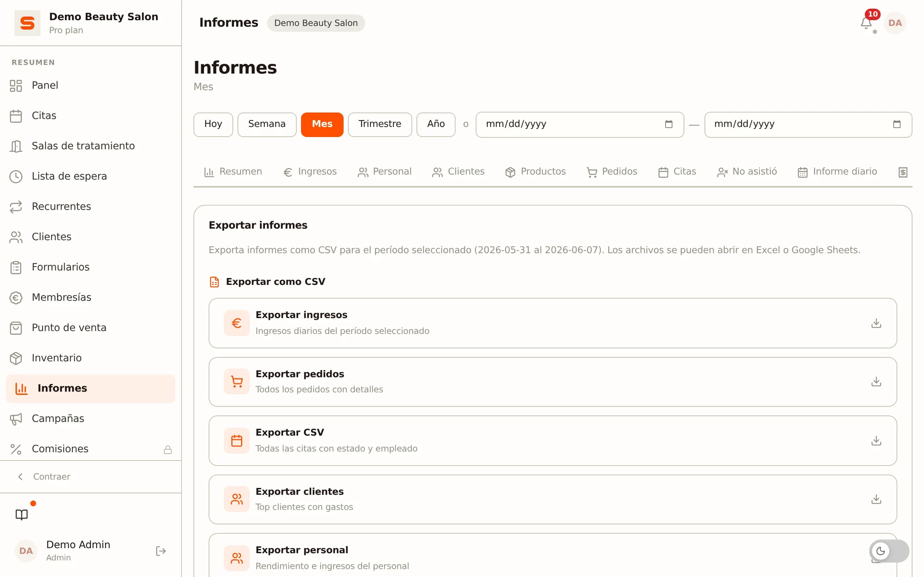Select the Mes period filter
The image size is (924, 577).
point(322,124)
